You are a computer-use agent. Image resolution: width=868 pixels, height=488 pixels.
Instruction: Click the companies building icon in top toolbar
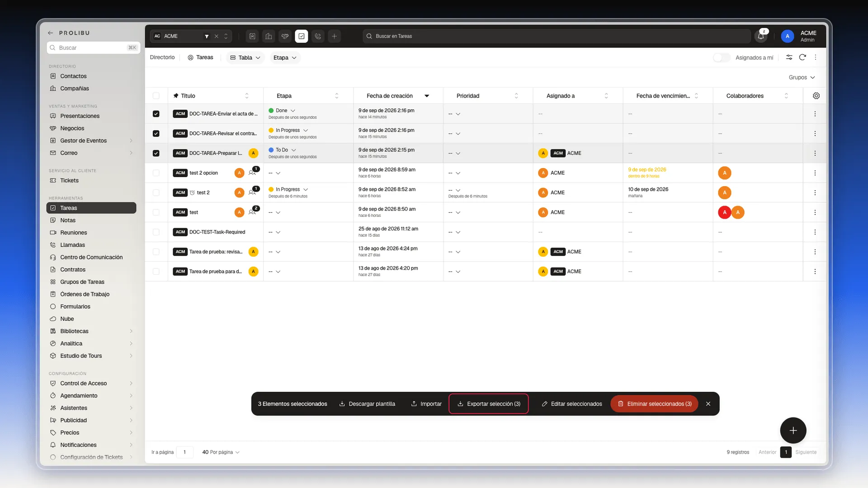point(269,36)
